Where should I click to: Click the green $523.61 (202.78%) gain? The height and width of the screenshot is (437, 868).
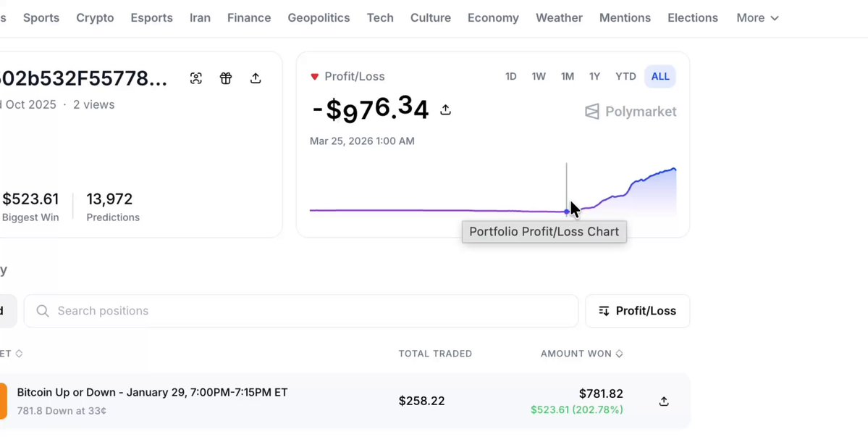click(x=577, y=410)
